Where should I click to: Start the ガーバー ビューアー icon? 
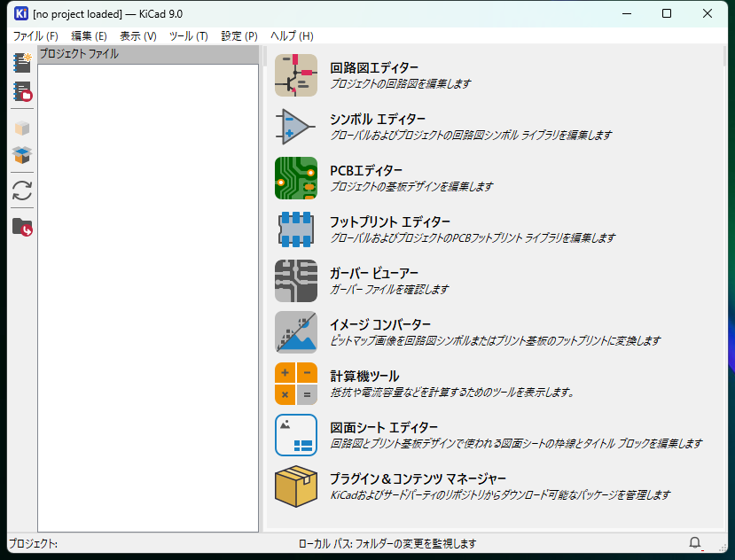coord(296,281)
